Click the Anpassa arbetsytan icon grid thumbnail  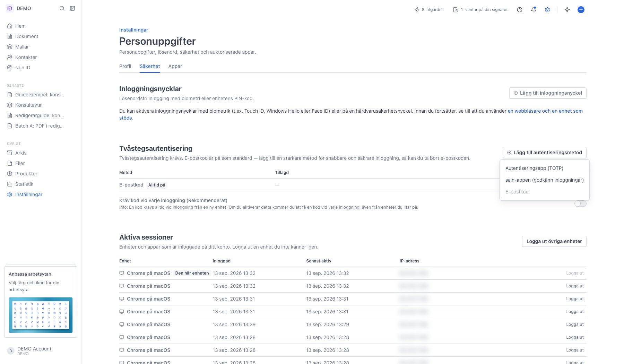(x=41, y=315)
